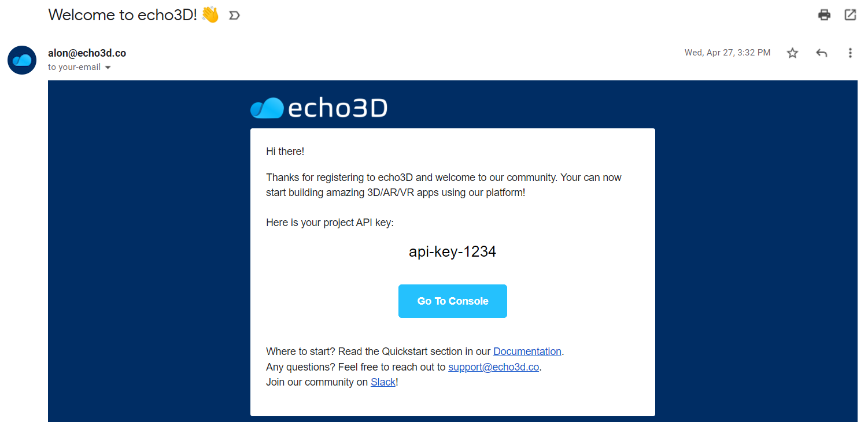Click the 'Hi there!' greeting text
The width and height of the screenshot is (868, 422).
point(285,151)
